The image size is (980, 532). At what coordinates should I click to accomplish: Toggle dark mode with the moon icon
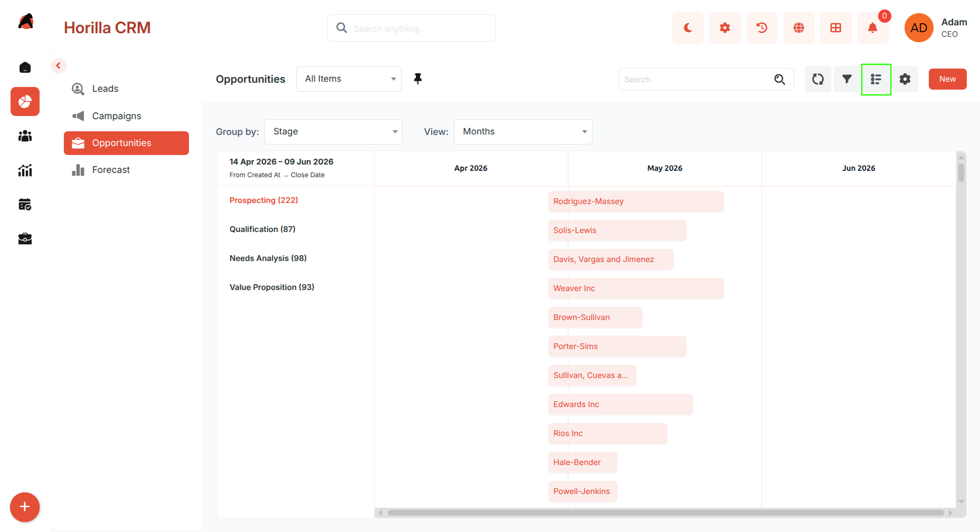click(x=688, y=28)
